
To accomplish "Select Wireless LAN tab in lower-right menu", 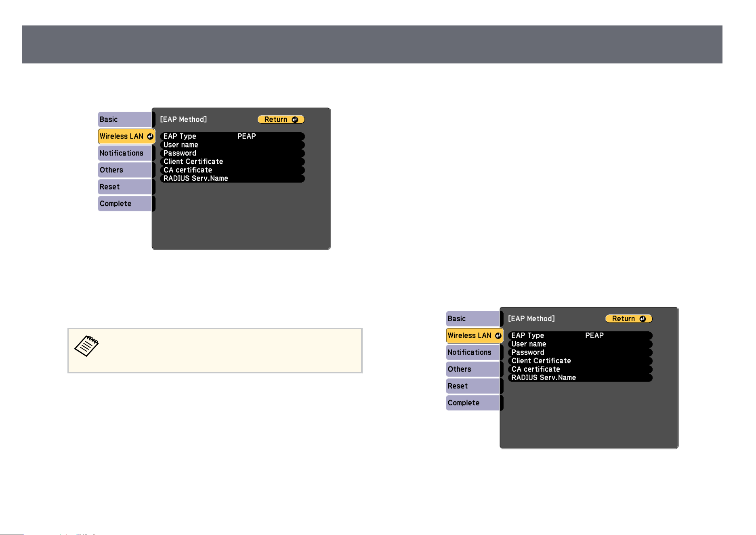I will tap(475, 336).
